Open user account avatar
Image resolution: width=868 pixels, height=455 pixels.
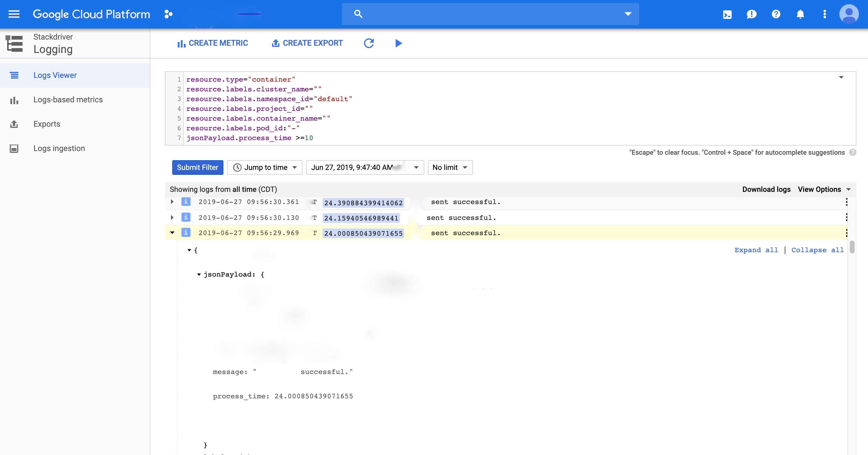coord(849,14)
